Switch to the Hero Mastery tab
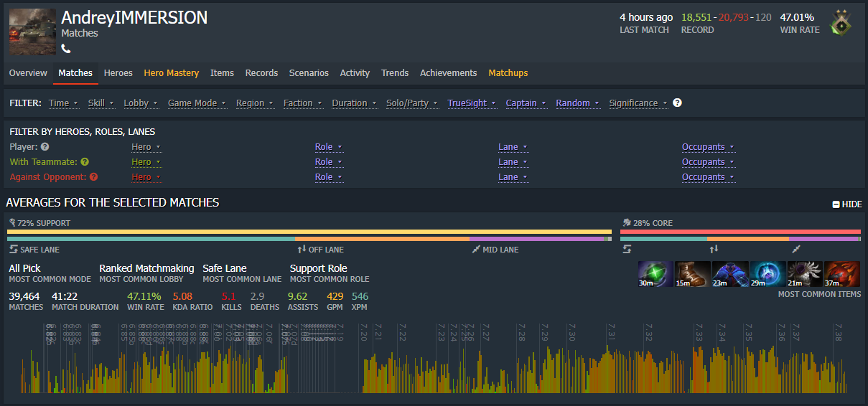The width and height of the screenshot is (868, 406). [x=172, y=73]
